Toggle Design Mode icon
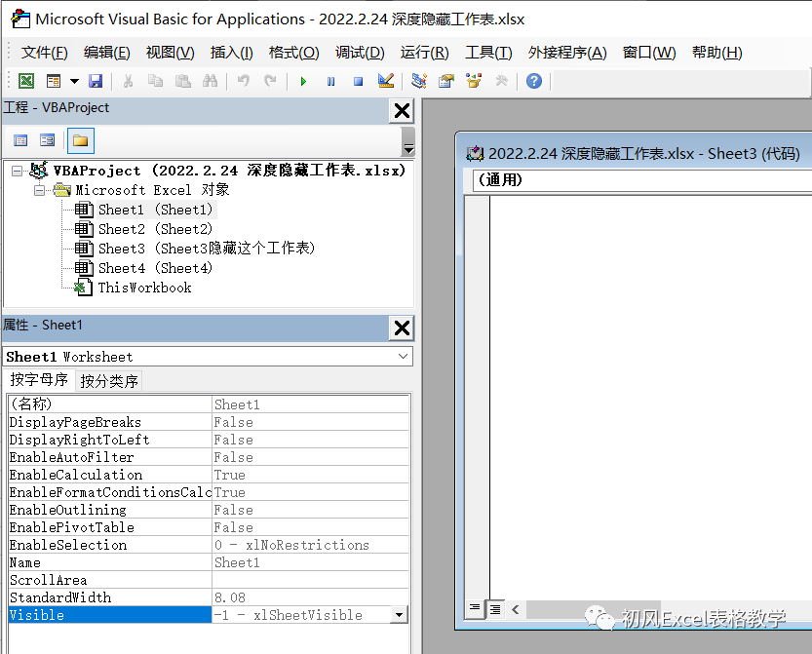Image resolution: width=812 pixels, height=654 pixels. coord(386,81)
